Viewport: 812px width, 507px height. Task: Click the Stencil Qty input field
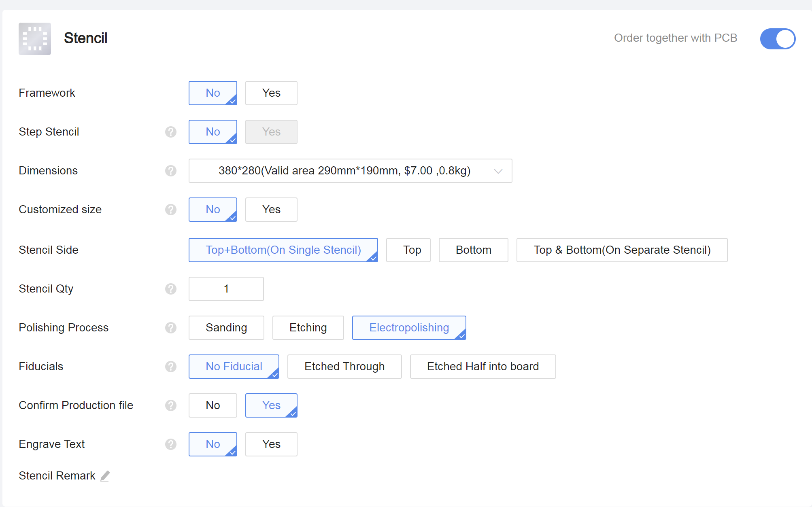(x=226, y=289)
